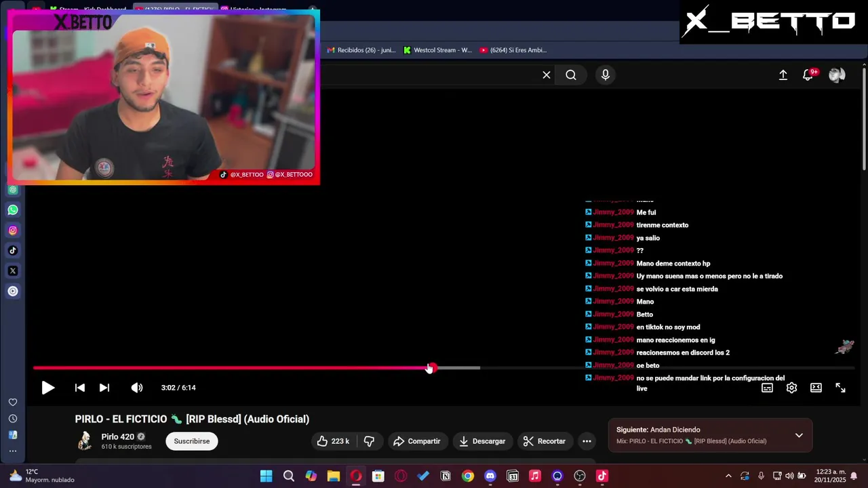Image resolution: width=868 pixels, height=488 pixels.
Task: Like the video with 223 k likes
Action: tap(333, 441)
